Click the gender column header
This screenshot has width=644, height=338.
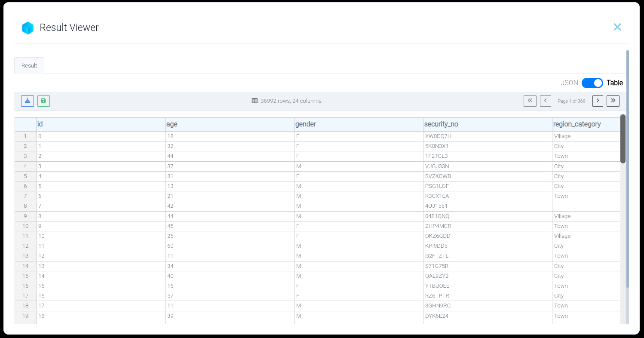coord(305,124)
